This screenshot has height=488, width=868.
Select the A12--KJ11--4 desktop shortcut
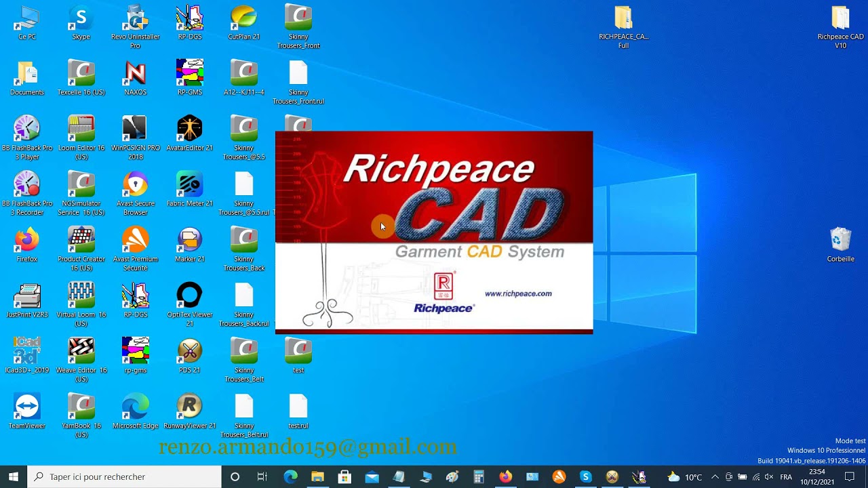[x=244, y=78]
